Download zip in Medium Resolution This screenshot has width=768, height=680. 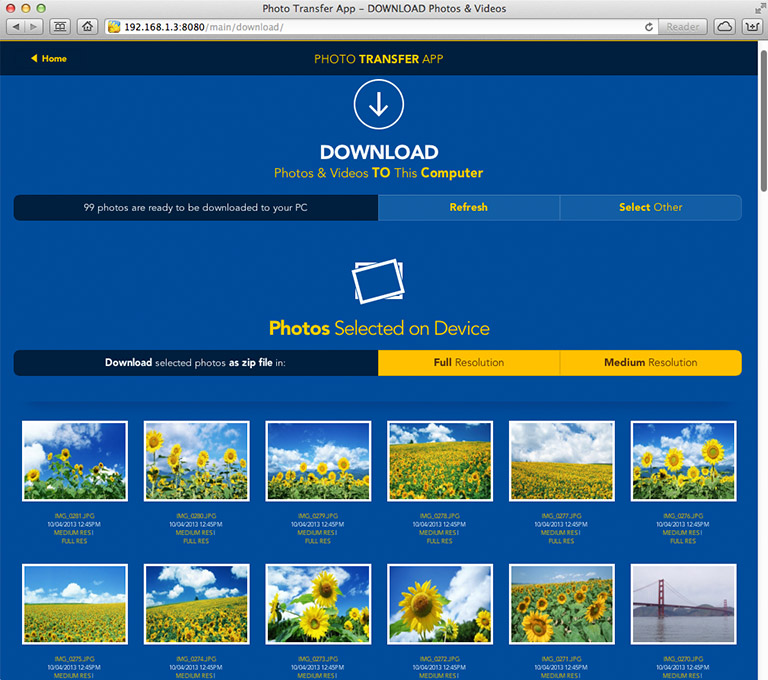coord(650,362)
